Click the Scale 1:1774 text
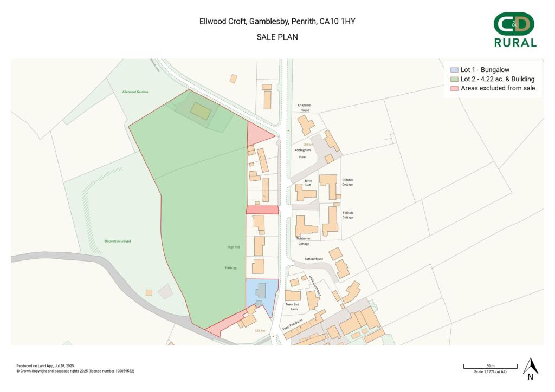 coord(490,371)
